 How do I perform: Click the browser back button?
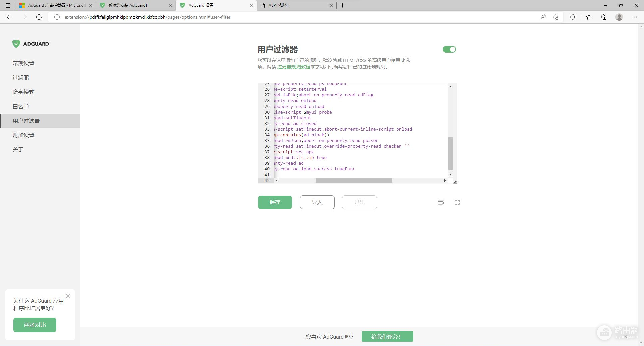click(9, 17)
